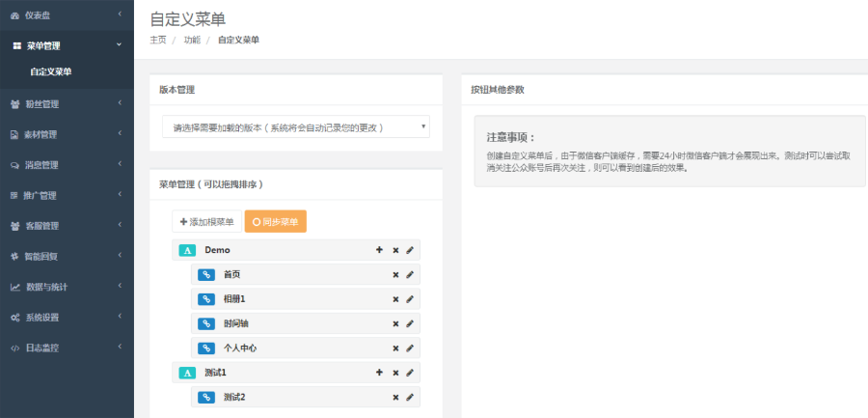Expand 粉丝管理 using its chevron arrow
Screen dimensions: 868x418
click(120, 102)
